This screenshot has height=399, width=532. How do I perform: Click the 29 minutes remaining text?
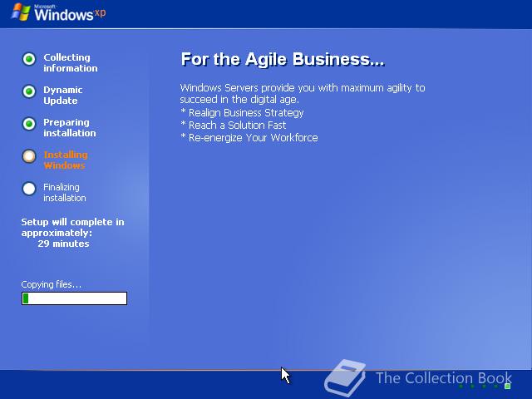coord(63,244)
